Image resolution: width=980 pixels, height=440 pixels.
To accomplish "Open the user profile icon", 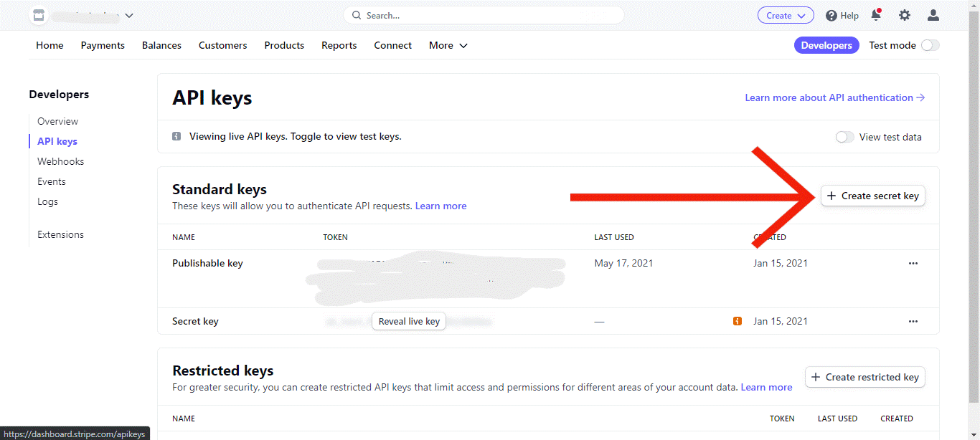I will click(x=933, y=15).
